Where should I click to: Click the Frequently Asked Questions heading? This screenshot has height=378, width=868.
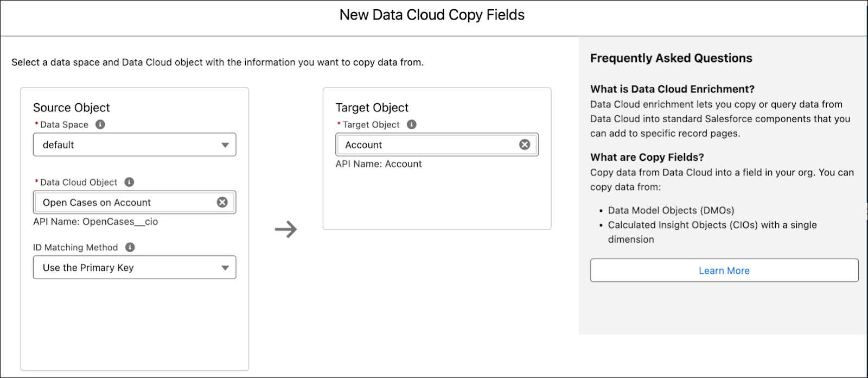(x=671, y=58)
